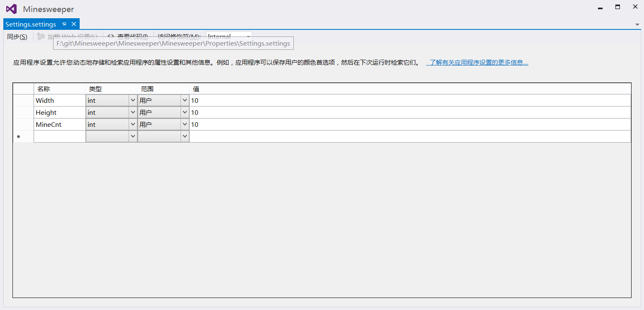
Task: Expand the type dropdown in new row
Action: (133, 136)
